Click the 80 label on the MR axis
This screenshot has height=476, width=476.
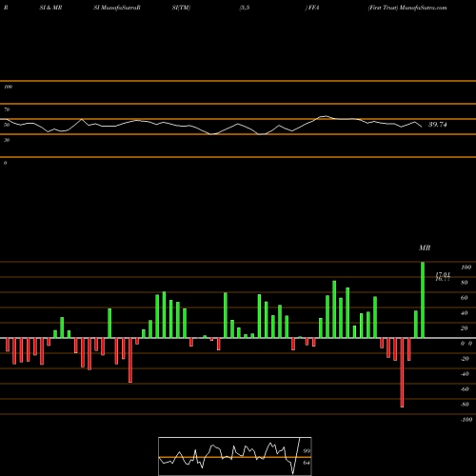(x=465, y=283)
